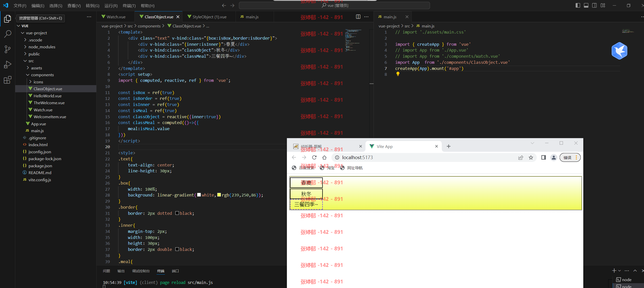Add a new terminal with plus icon
This screenshot has width=644, height=288.
[614, 270]
